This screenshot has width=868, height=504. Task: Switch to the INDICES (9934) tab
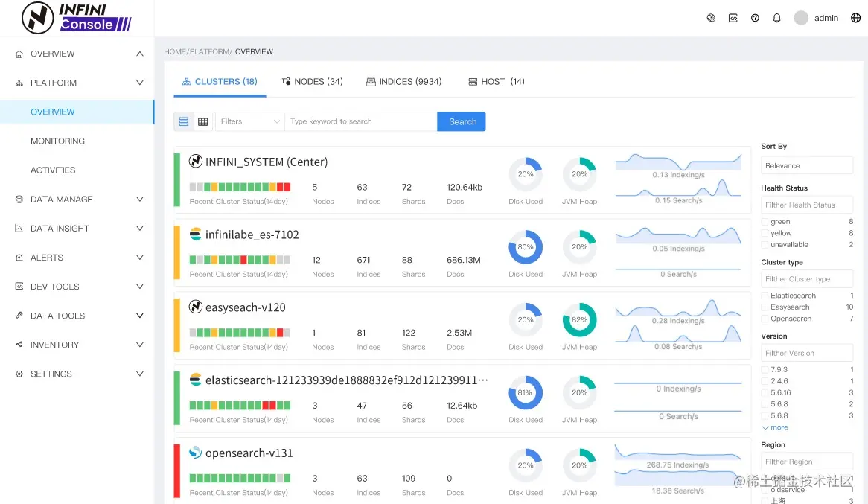coord(404,82)
